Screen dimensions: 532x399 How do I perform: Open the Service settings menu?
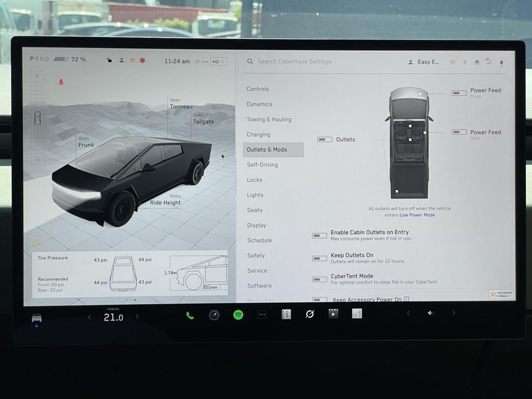tap(257, 271)
